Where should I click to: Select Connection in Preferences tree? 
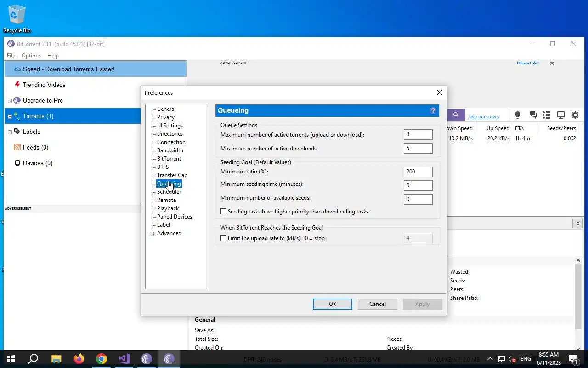tap(171, 142)
